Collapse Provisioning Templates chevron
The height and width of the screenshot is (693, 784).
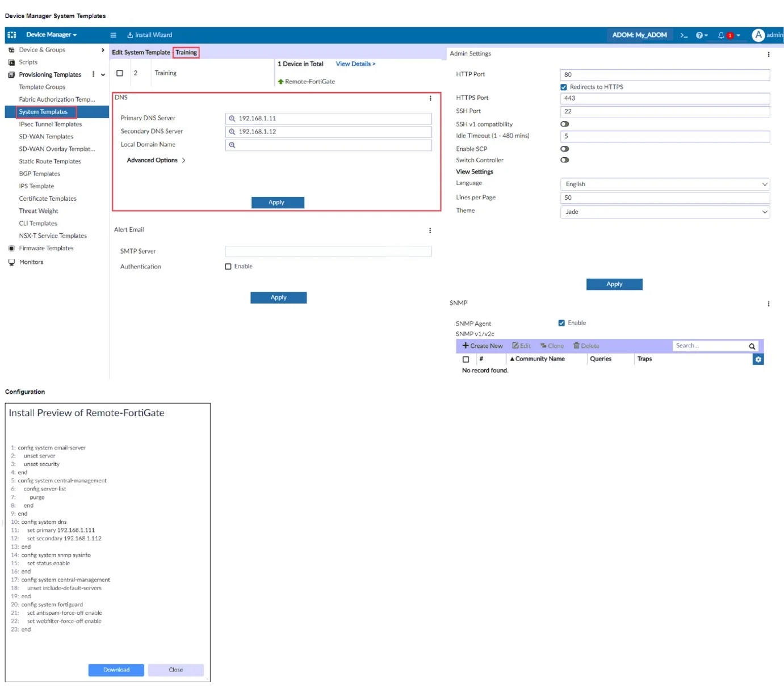103,75
